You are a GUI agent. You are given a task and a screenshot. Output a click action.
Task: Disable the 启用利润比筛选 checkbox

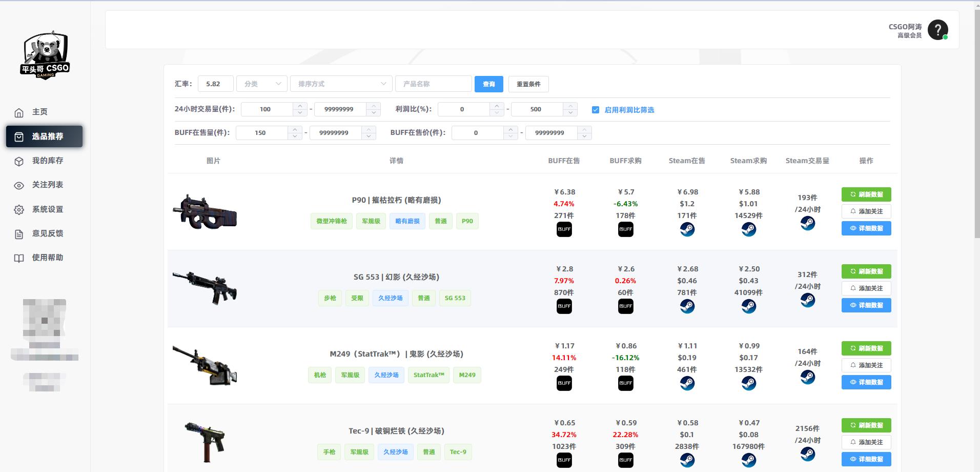(596, 109)
